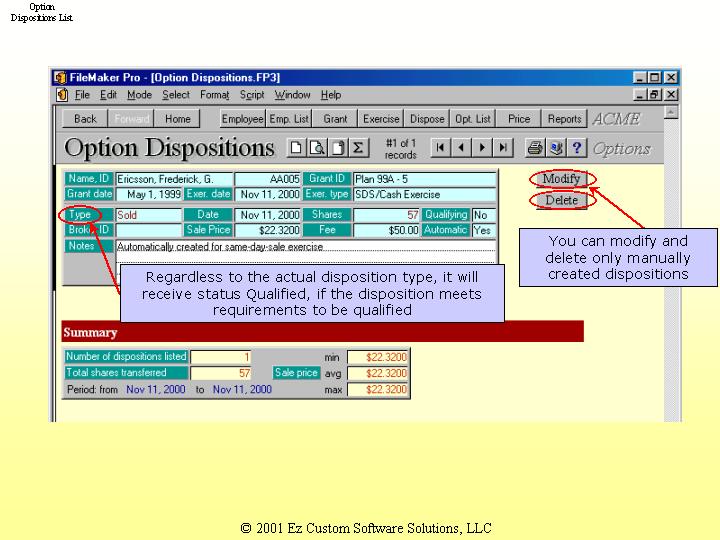
Task: Click the vertical scrollbar up arrow
Action: coord(671,112)
